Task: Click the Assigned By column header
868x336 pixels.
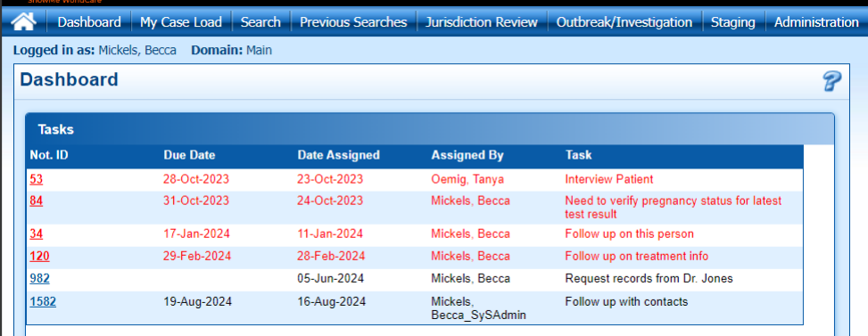Action: point(467,155)
